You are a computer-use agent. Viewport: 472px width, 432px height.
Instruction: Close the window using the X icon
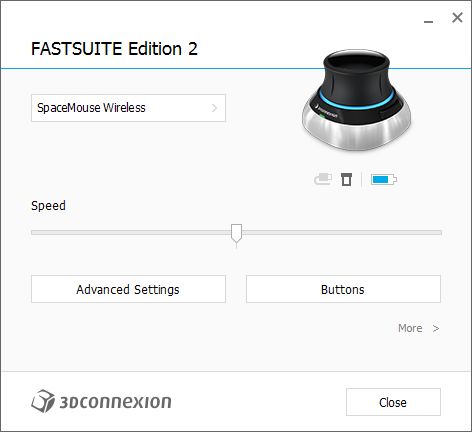pos(457,18)
